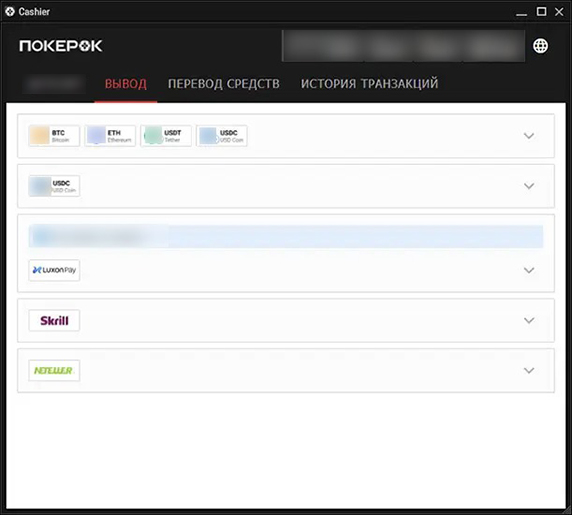Screen dimensions: 572x515
Task: Select the Neteller payment logo
Action: 54,371
